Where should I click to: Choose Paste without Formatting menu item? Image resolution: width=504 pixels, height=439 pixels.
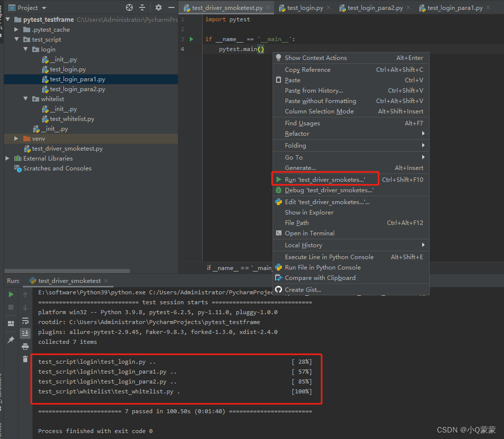point(351,101)
